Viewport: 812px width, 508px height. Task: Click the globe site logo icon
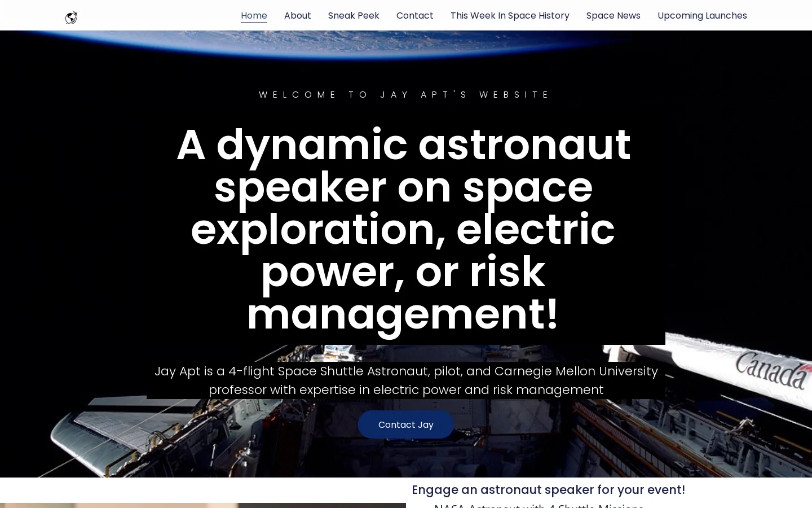click(71, 17)
